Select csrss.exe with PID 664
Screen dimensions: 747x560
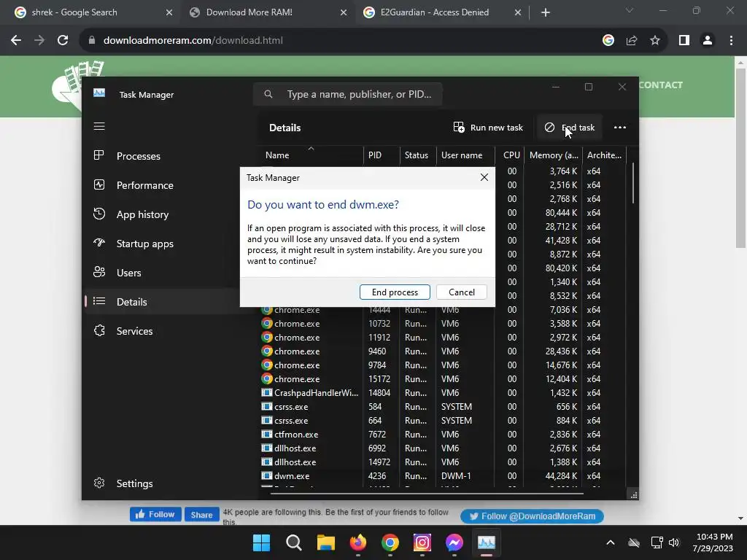click(443, 421)
